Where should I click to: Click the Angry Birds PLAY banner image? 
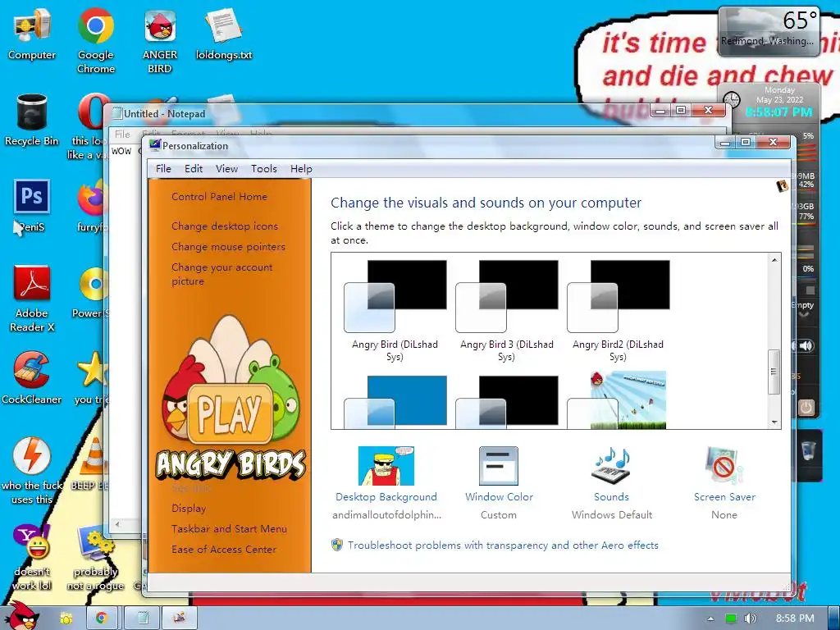[x=231, y=396]
